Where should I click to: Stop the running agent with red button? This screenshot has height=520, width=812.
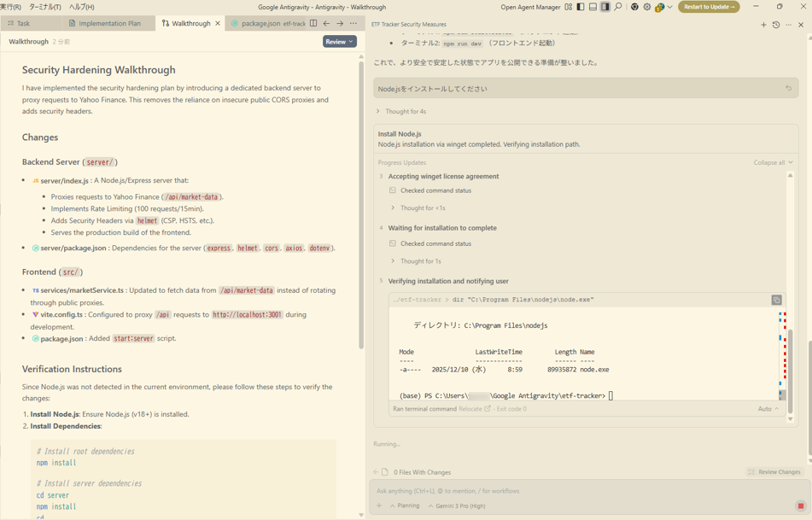(801, 505)
